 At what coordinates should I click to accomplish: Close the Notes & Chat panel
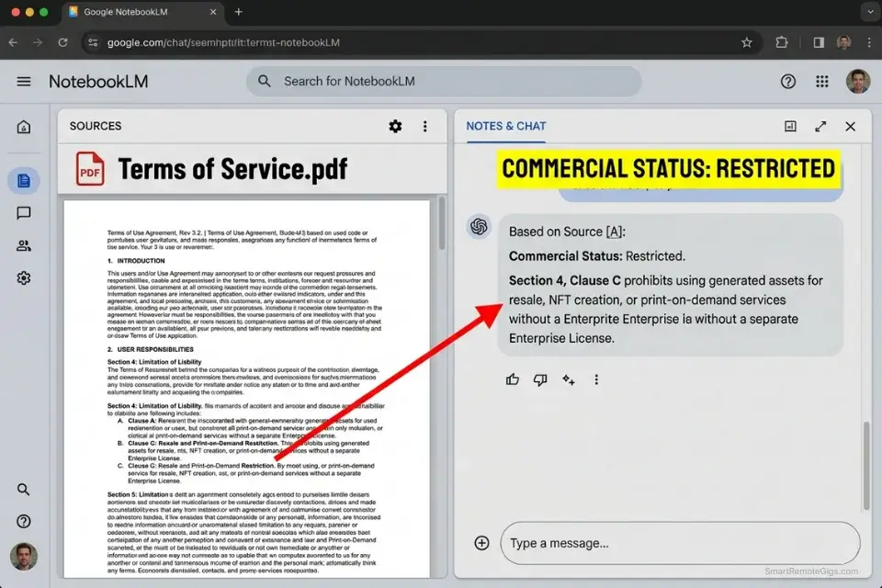coord(850,126)
